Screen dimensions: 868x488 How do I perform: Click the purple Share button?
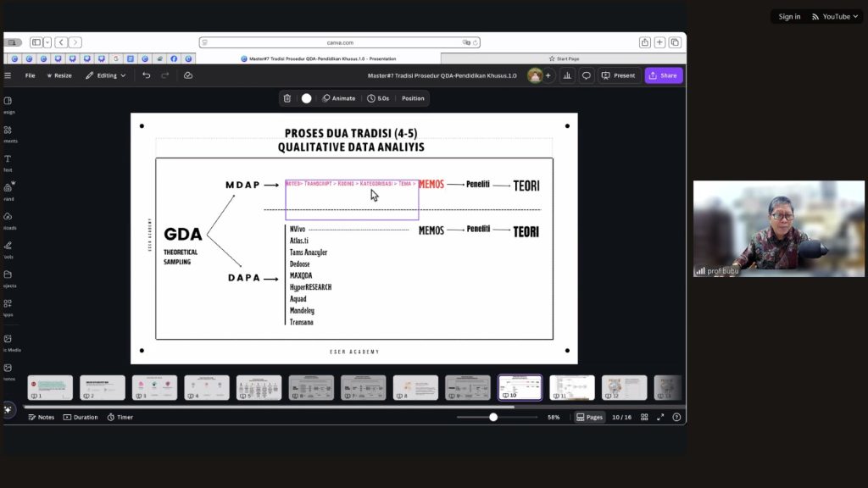coord(663,75)
